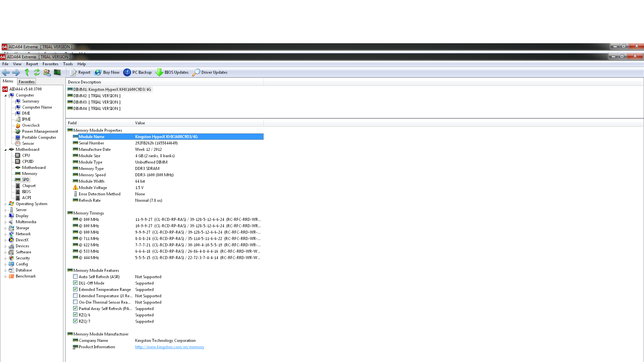Select Portable Computer tree item
Viewport: 644px width, 362px height.
point(39,137)
